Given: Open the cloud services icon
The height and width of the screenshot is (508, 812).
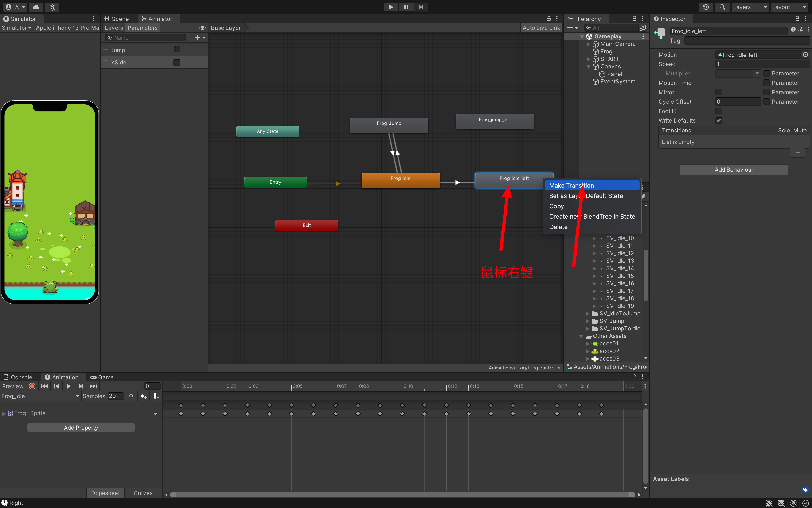Looking at the screenshot, I should 36,7.
